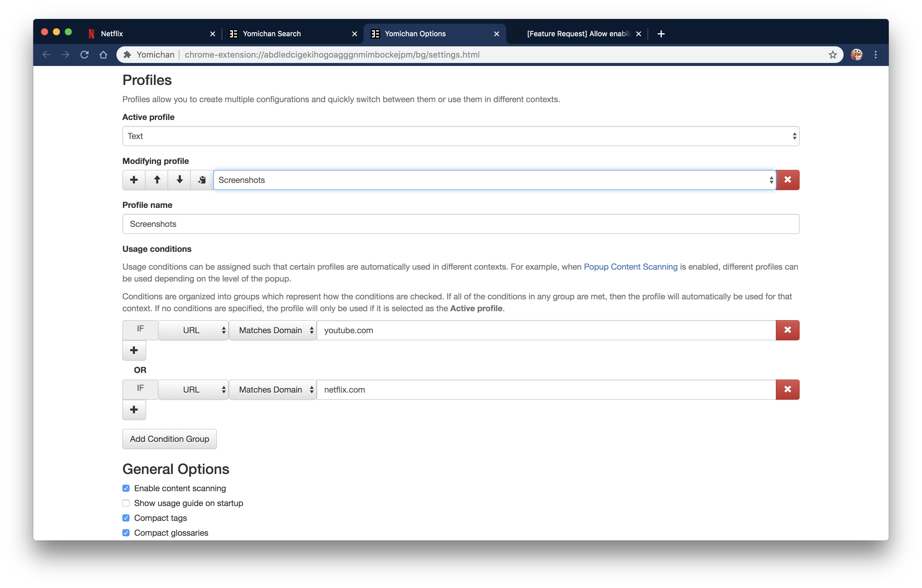Click the copy profile icon
Image resolution: width=922 pixels, height=588 pixels.
point(202,180)
